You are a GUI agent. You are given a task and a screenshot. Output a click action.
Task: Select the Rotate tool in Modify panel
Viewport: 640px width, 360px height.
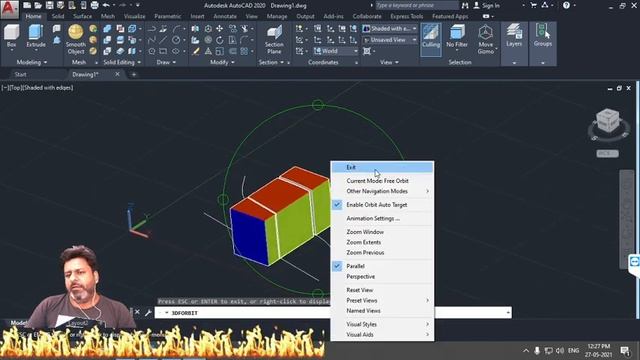[220, 40]
